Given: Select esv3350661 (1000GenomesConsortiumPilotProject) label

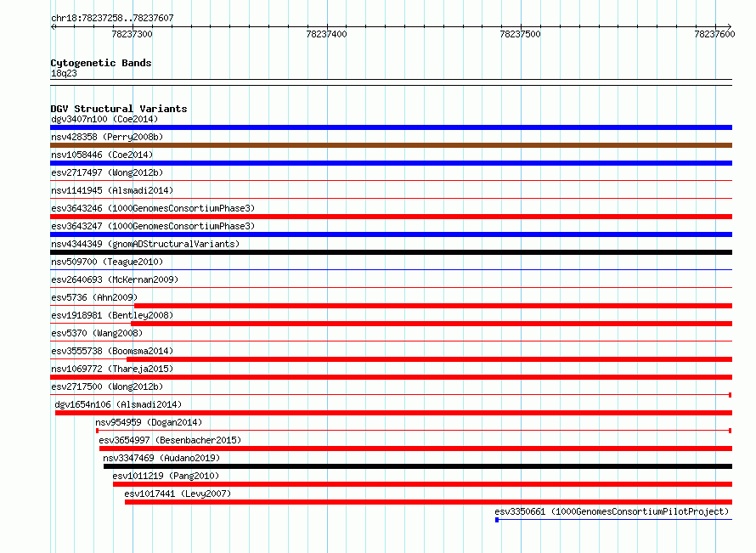Looking at the screenshot, I should [x=612, y=511].
